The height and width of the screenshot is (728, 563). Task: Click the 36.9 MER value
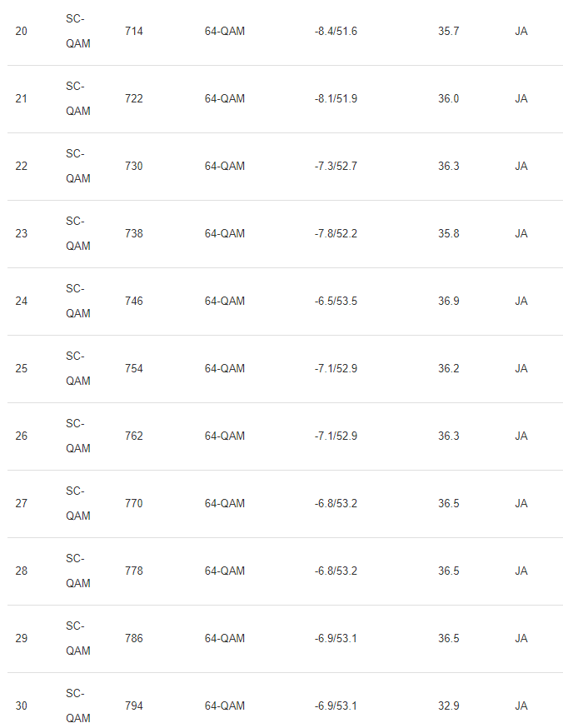tap(448, 301)
